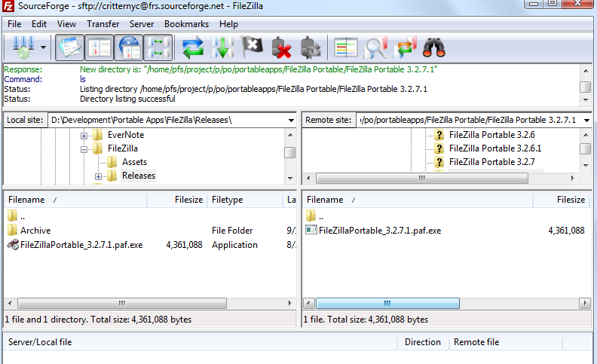Select FileZilla Portable 3.2.6 remote folder
This screenshot has width=597, height=364.
click(x=492, y=135)
